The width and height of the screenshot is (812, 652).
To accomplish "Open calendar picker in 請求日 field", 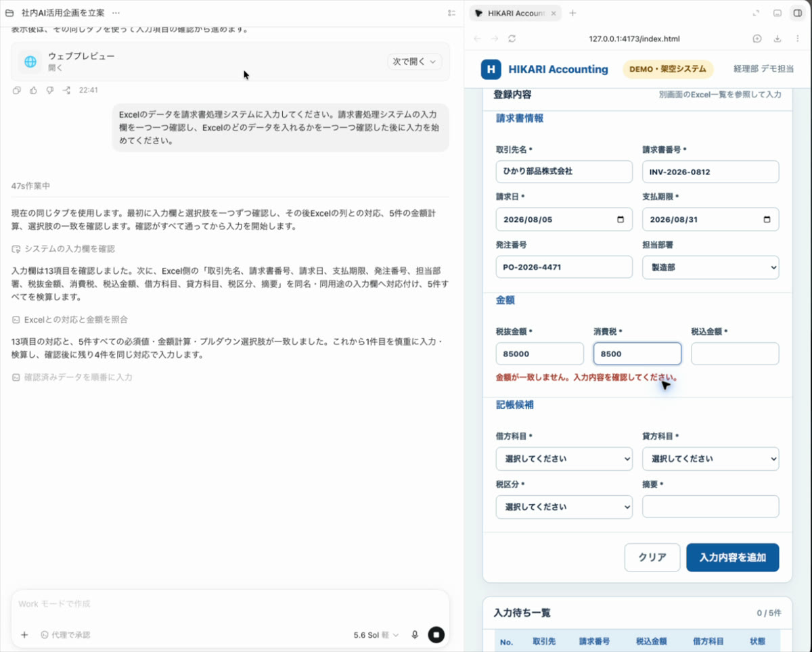I will click(621, 219).
